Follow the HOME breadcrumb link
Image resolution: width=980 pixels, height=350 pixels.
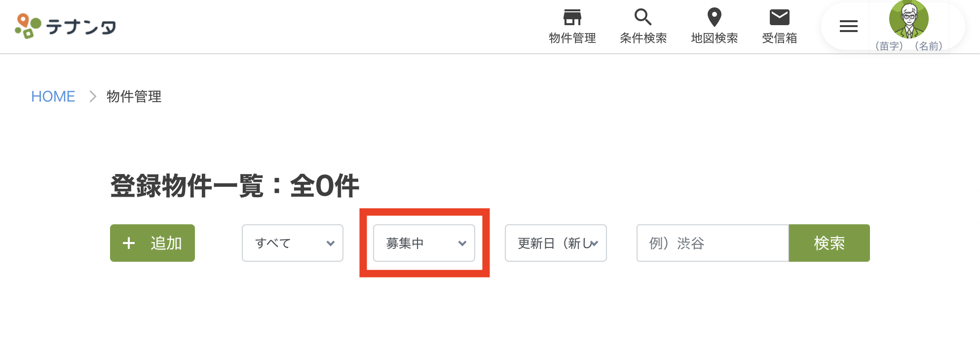click(x=53, y=96)
